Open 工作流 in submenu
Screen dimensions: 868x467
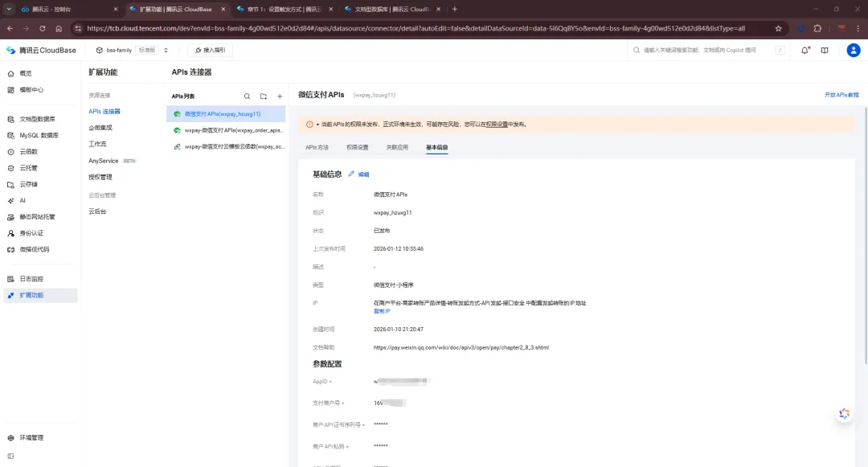click(x=97, y=144)
